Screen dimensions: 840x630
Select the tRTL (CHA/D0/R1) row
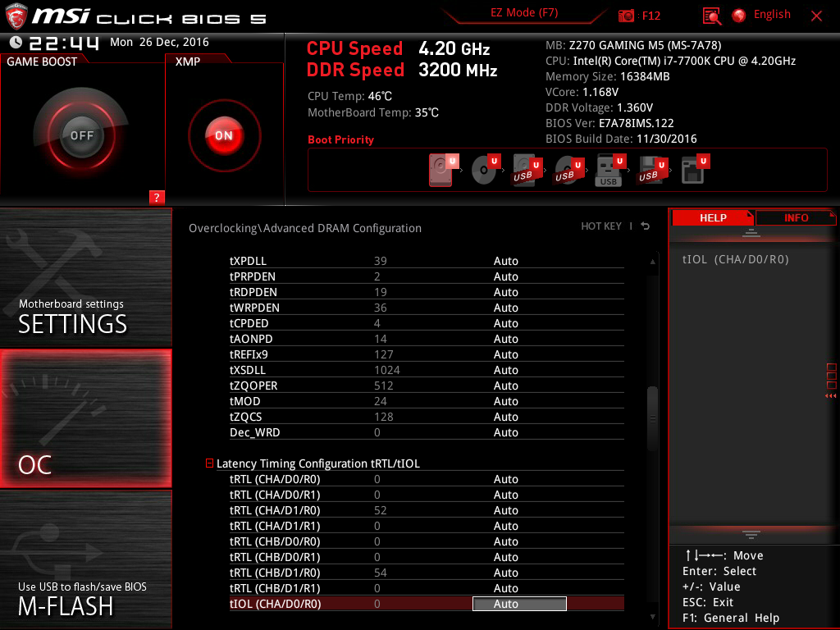click(427, 495)
